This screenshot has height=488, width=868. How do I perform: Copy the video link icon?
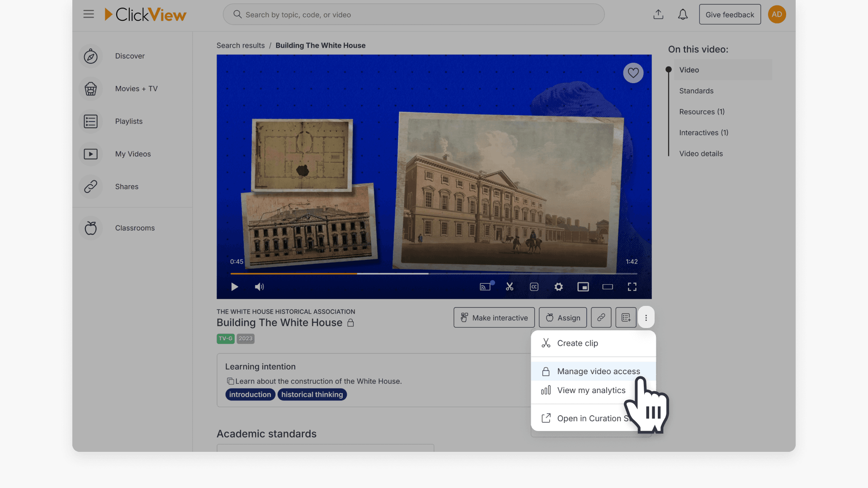point(601,317)
